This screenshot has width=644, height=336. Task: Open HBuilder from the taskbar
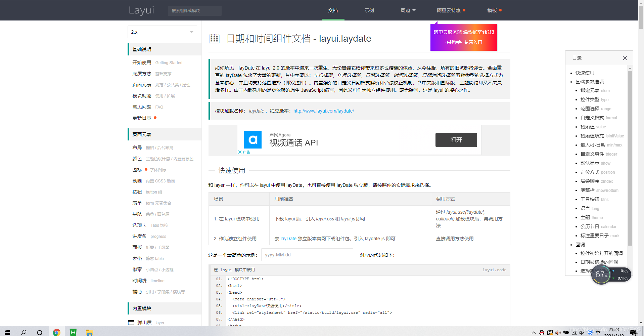[73, 332]
